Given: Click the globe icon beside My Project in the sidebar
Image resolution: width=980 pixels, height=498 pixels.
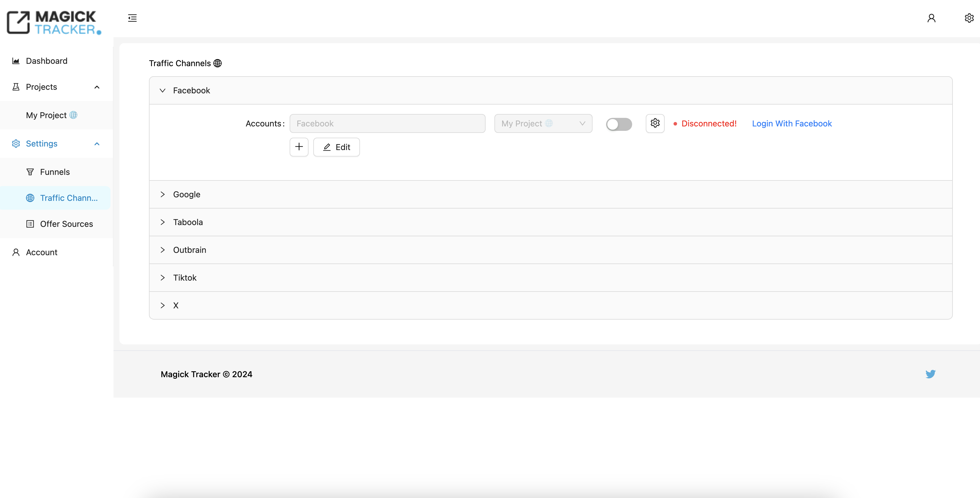Looking at the screenshot, I should [73, 115].
